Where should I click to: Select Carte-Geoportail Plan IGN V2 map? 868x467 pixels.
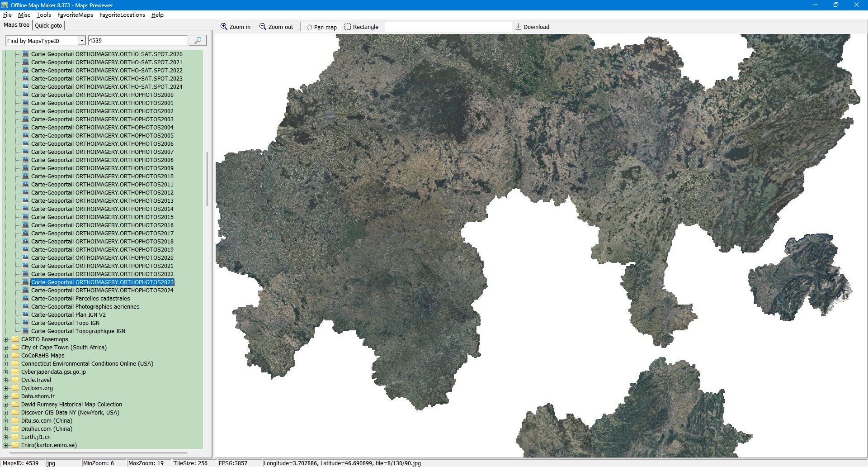(x=68, y=315)
